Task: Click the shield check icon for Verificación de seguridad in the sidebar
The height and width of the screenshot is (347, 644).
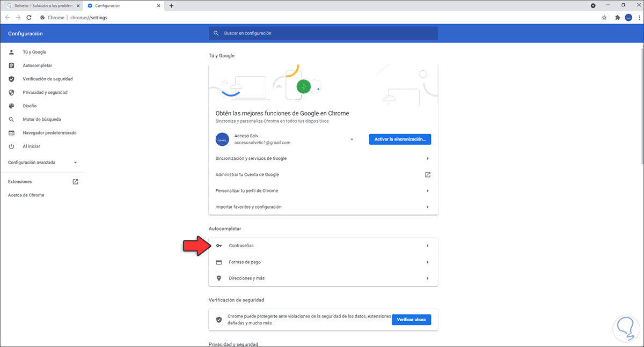Action: coord(11,79)
